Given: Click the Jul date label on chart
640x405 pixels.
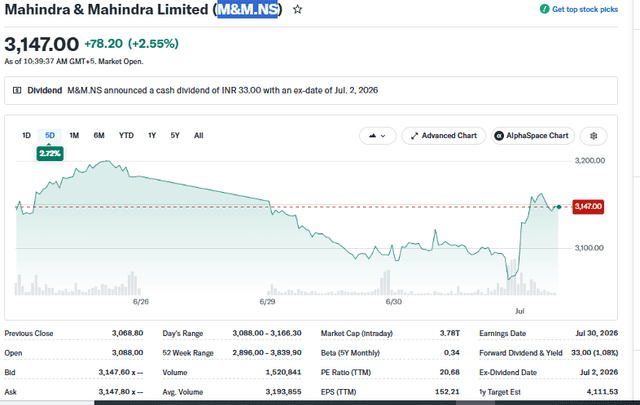Looking at the screenshot, I should click(520, 311).
